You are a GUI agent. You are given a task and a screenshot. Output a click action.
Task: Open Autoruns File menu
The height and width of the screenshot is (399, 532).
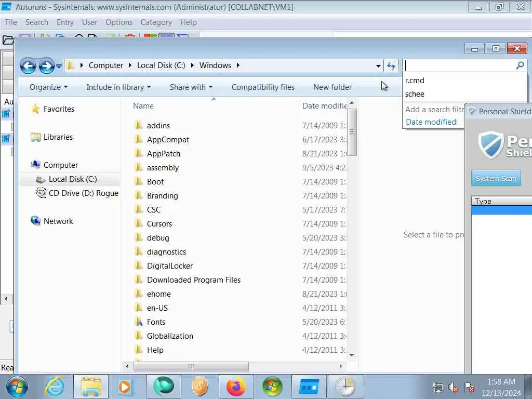11,22
